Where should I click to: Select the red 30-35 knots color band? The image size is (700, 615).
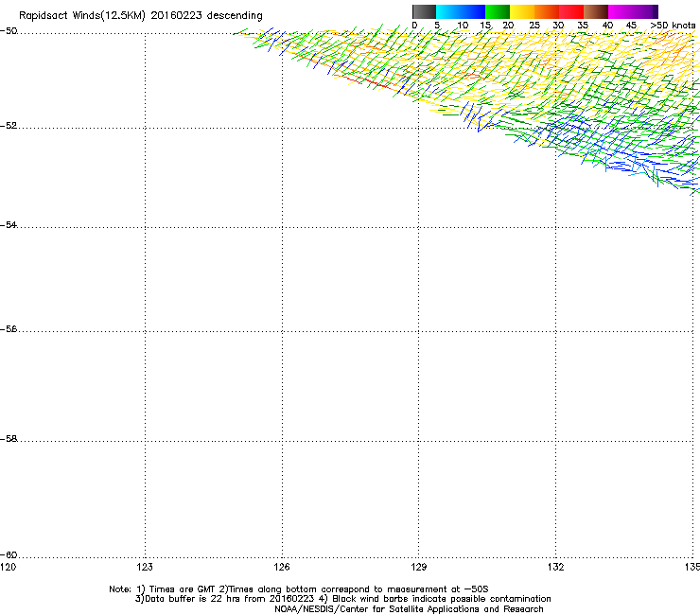click(x=571, y=11)
